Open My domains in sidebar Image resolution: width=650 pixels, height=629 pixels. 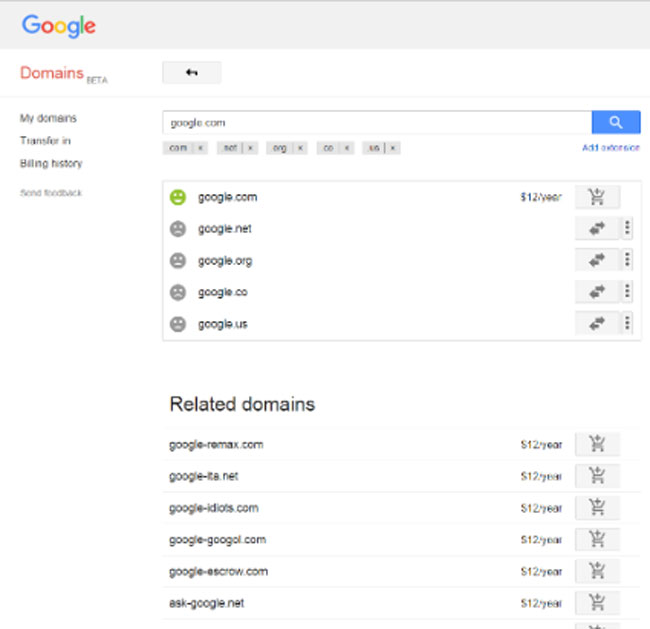pos(48,118)
